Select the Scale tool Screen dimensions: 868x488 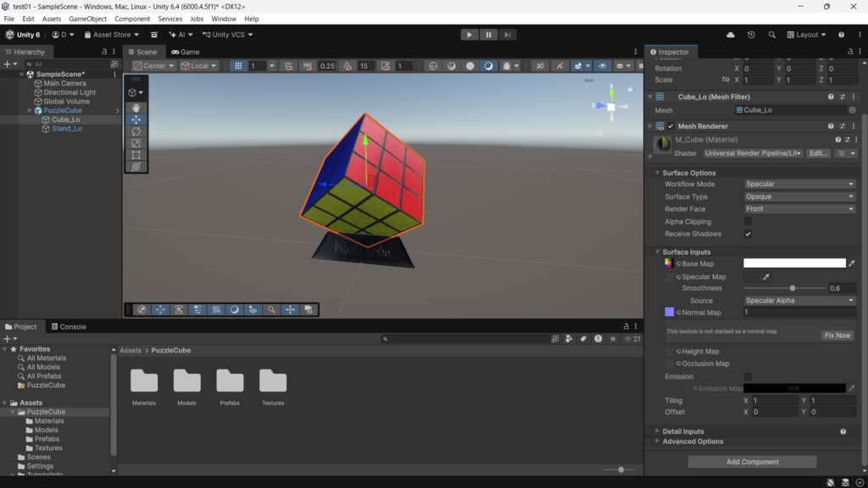point(136,142)
